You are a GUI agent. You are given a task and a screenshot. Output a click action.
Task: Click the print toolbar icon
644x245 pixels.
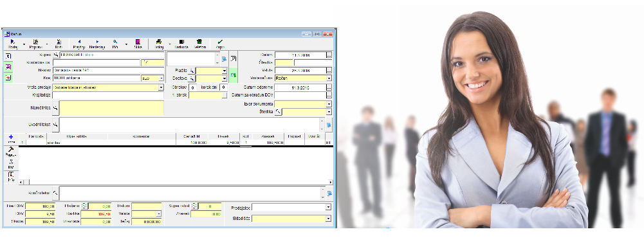pos(159,42)
